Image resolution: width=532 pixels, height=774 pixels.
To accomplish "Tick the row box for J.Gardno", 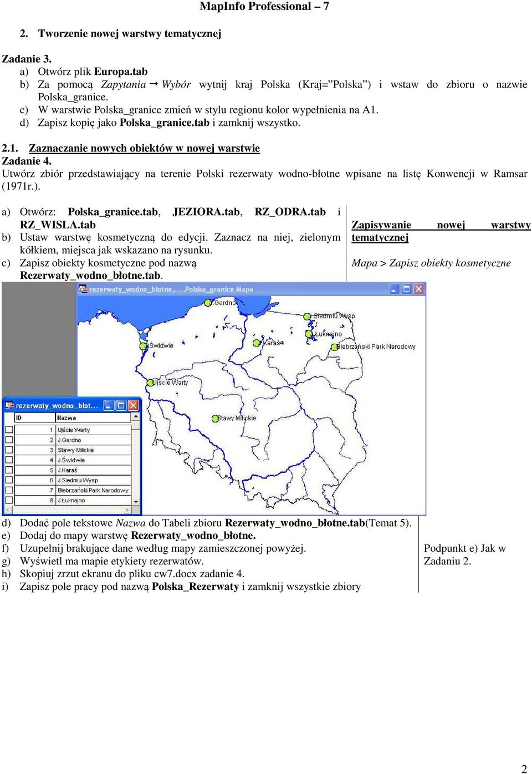I will tap(9, 440).
